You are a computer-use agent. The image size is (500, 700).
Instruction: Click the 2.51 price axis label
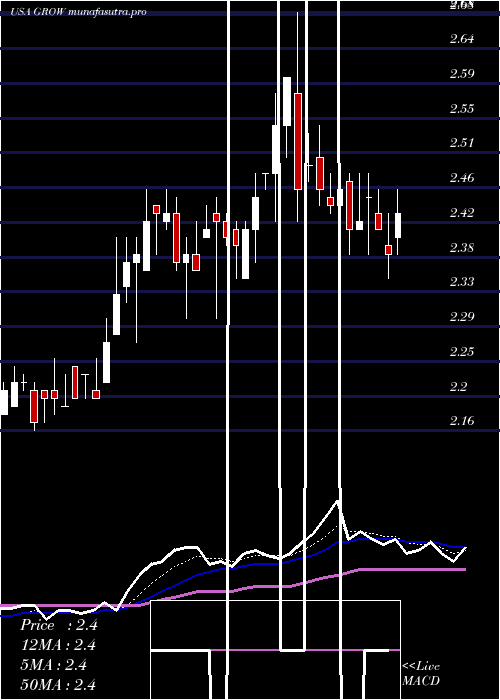(x=462, y=143)
